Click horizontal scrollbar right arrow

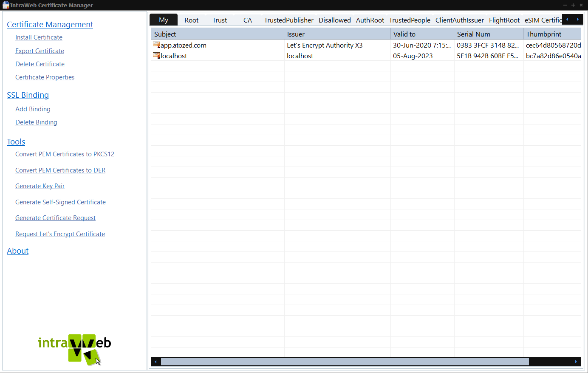coord(576,362)
